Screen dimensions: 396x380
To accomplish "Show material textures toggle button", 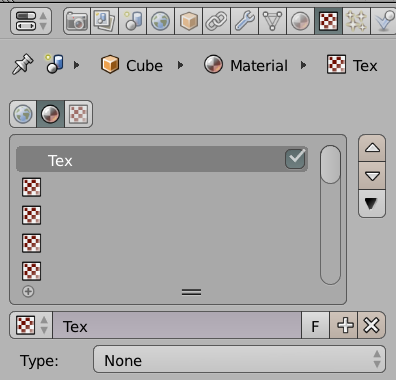I will coord(50,114).
